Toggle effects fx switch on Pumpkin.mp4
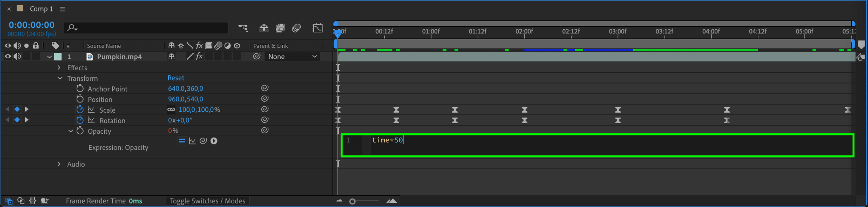 199,56
